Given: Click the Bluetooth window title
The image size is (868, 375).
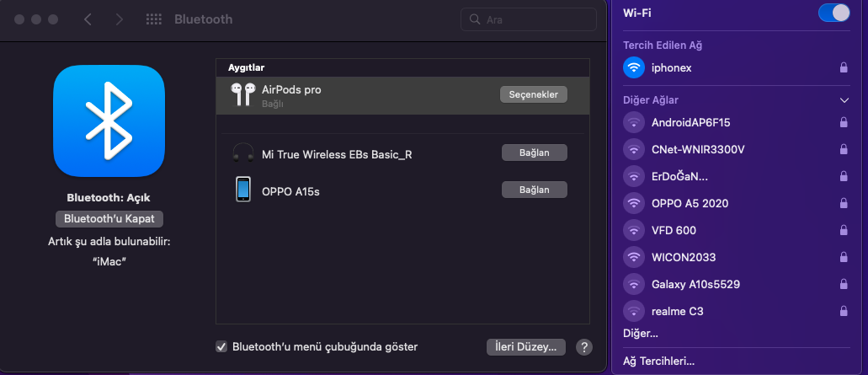Looking at the screenshot, I should 203,19.
